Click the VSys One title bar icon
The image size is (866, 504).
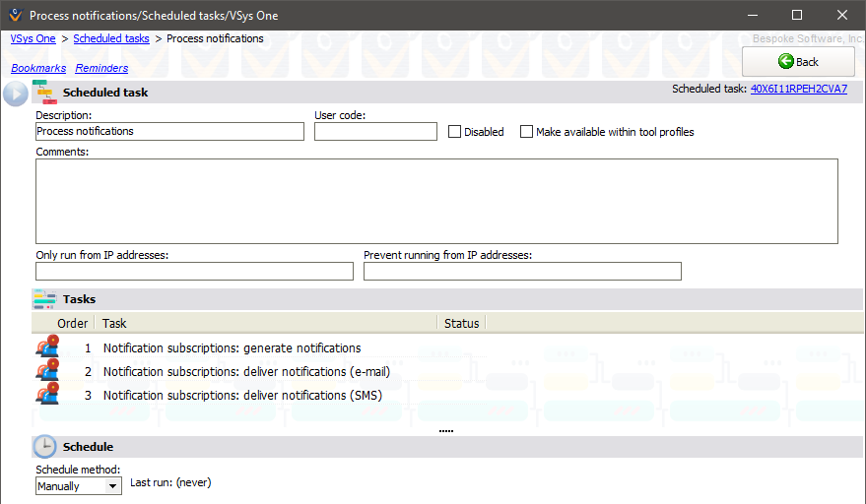coord(14,15)
